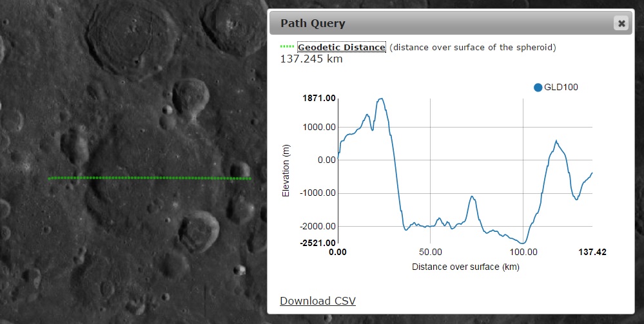Select the lowest point on elevation curve
The image size is (644, 324).
coord(525,243)
